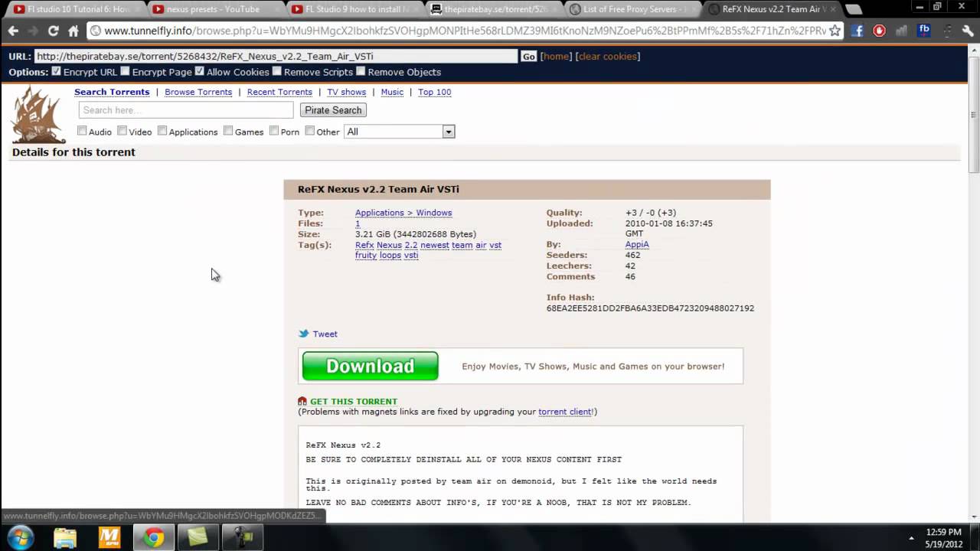Click the browser forward arrow
Viewport: 980px width, 551px height.
33,31
